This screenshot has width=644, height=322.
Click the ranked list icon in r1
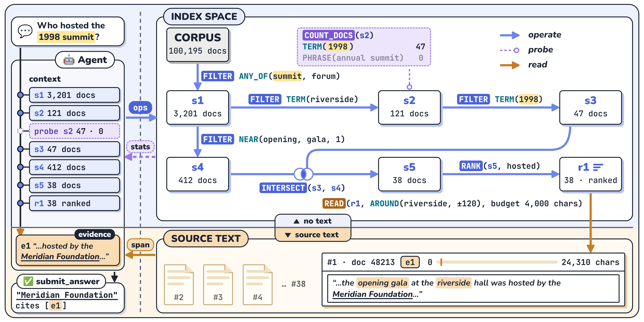(598, 167)
